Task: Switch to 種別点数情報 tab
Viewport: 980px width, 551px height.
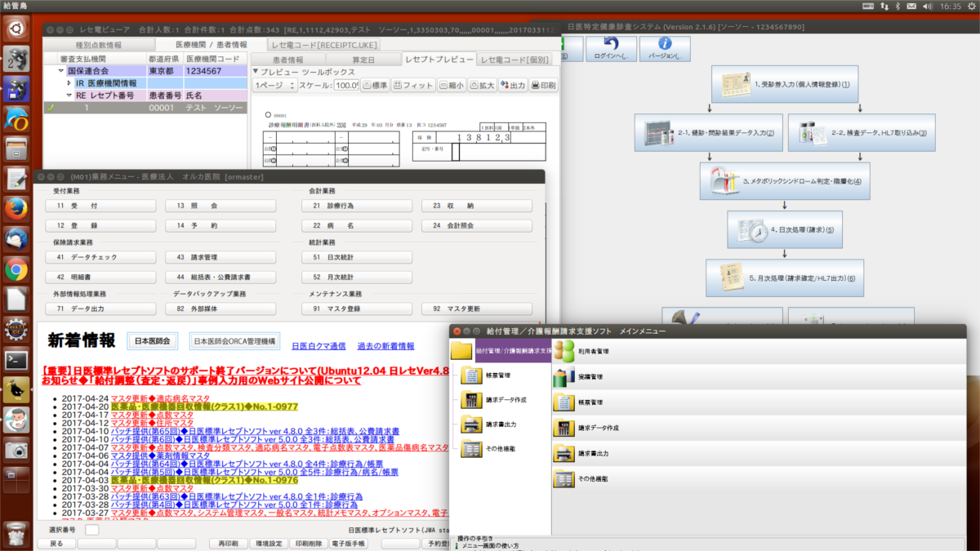Action: 99,44
